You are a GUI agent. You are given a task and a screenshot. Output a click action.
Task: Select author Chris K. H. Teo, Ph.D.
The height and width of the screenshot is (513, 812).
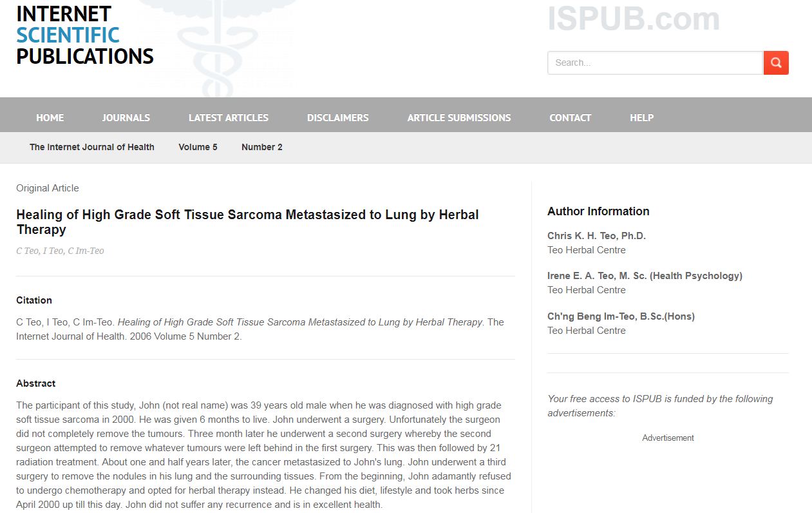tap(596, 236)
